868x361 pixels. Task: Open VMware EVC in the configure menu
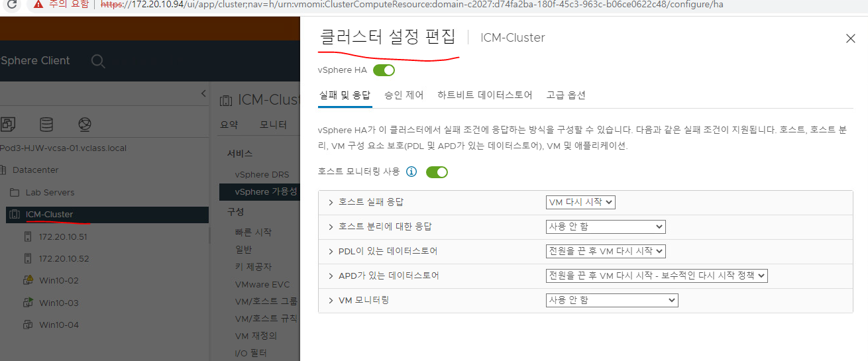(262, 284)
